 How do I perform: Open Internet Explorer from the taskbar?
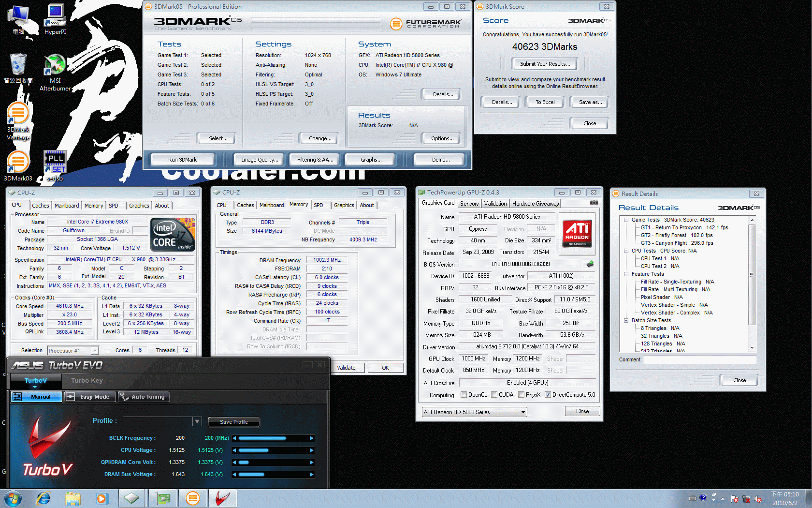click(43, 498)
